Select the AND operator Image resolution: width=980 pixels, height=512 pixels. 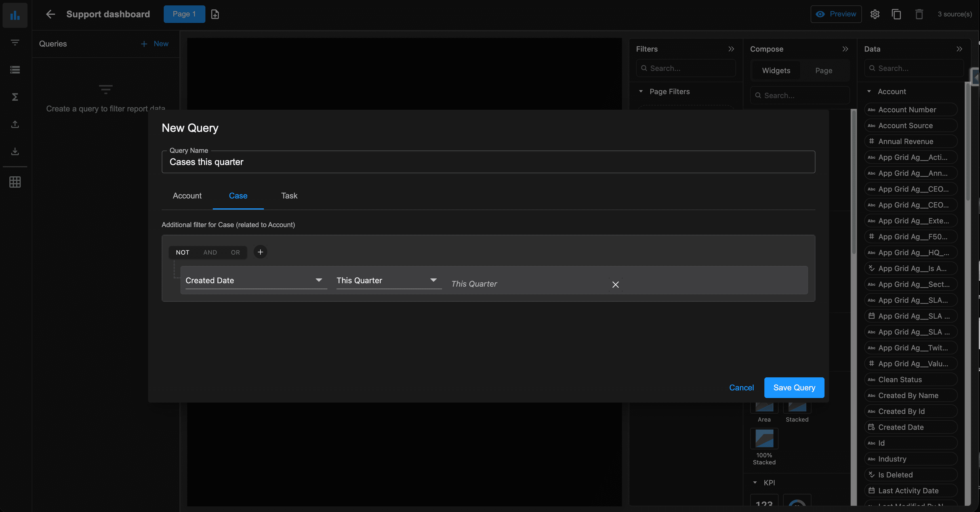click(210, 252)
